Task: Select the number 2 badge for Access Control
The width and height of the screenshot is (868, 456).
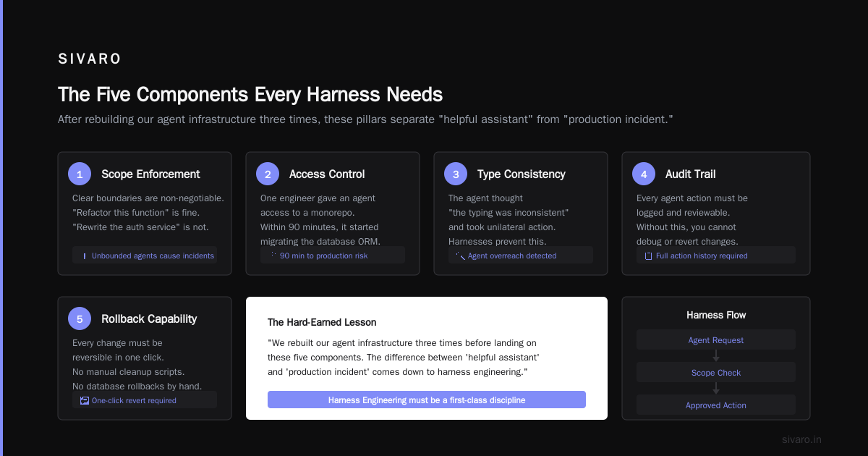Action: coord(268,174)
